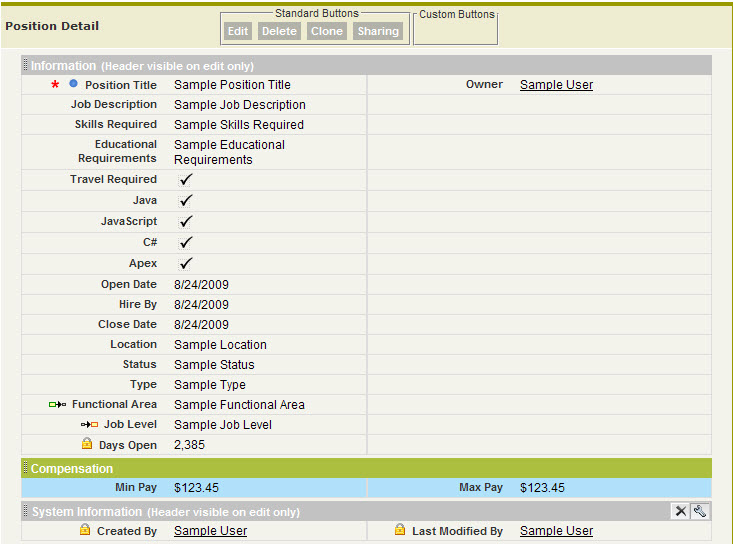Screen dimensions: 733x544
Task: Toggle the JavaScript checkmark
Action: [x=186, y=222]
